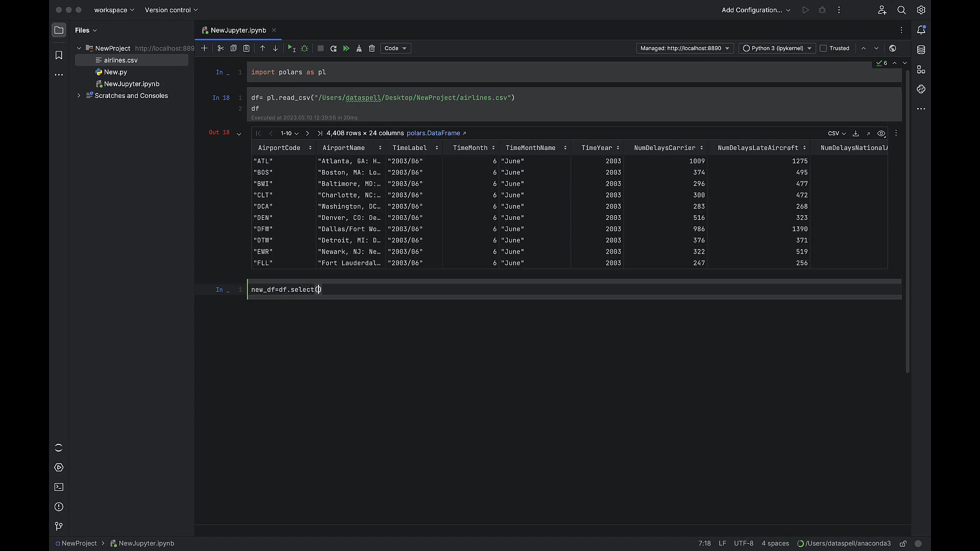Open the Python 3 ipykernel interpreter selector
Screen dimensions: 980x551
tap(776, 48)
